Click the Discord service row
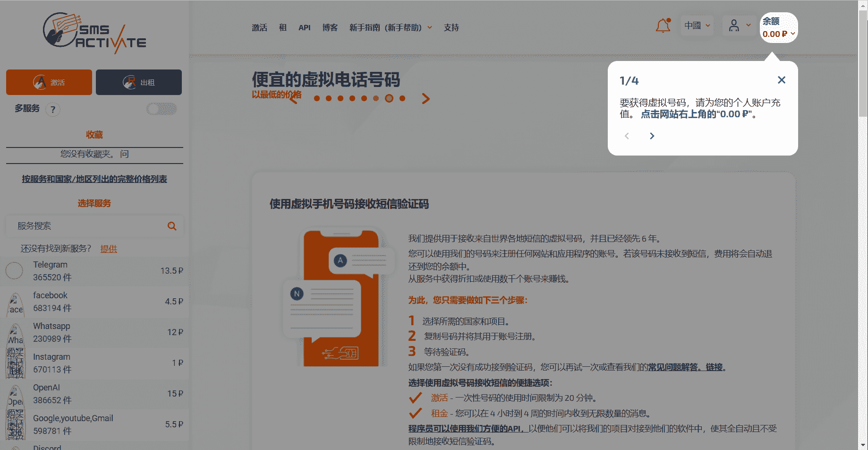The height and width of the screenshot is (450, 868). [94, 447]
